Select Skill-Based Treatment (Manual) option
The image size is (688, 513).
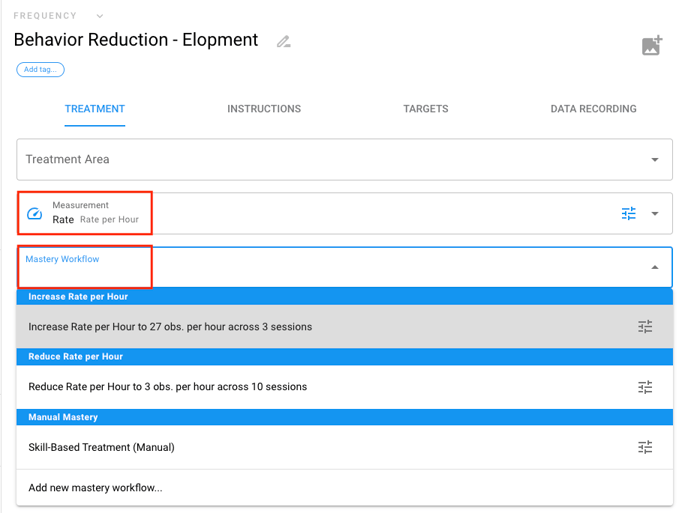coord(101,447)
